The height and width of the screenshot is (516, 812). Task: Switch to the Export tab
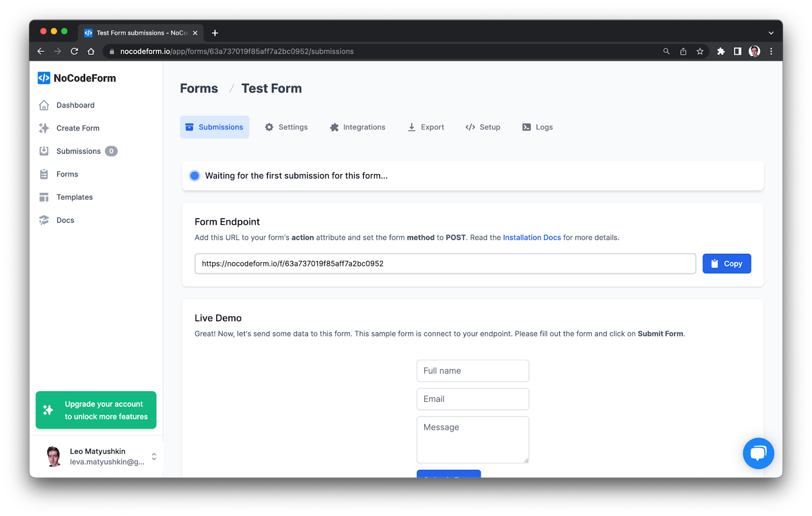click(426, 127)
